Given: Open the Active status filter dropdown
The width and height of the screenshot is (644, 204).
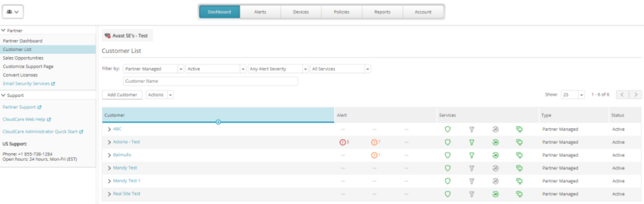Looking at the screenshot, I should [216, 69].
